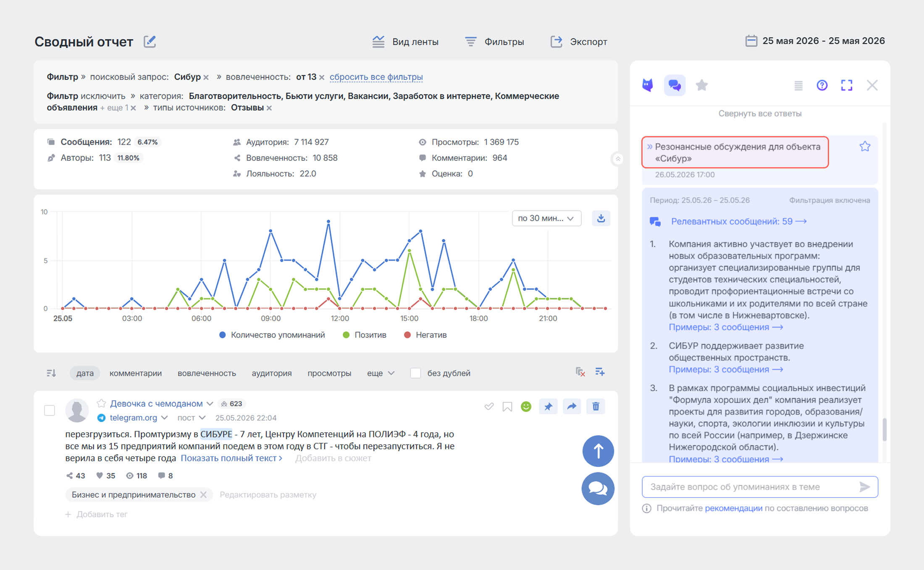
Task: Open the Девочка с чемоданом author link
Action: pyautogui.click(x=156, y=404)
